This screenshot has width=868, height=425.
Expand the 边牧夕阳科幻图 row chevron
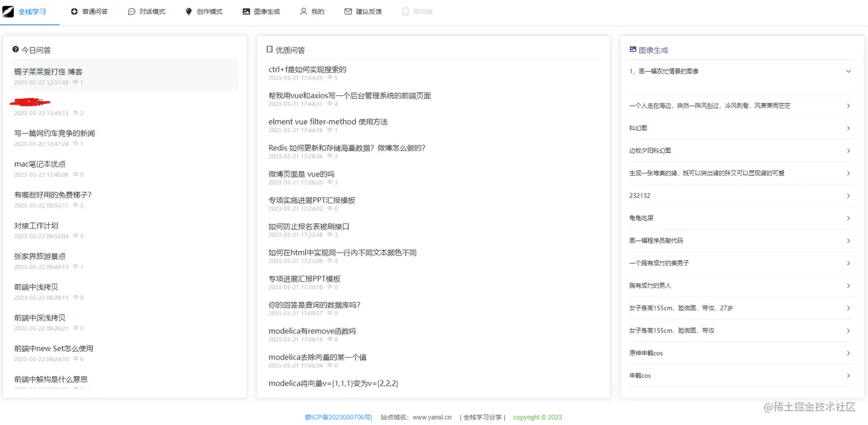click(848, 150)
